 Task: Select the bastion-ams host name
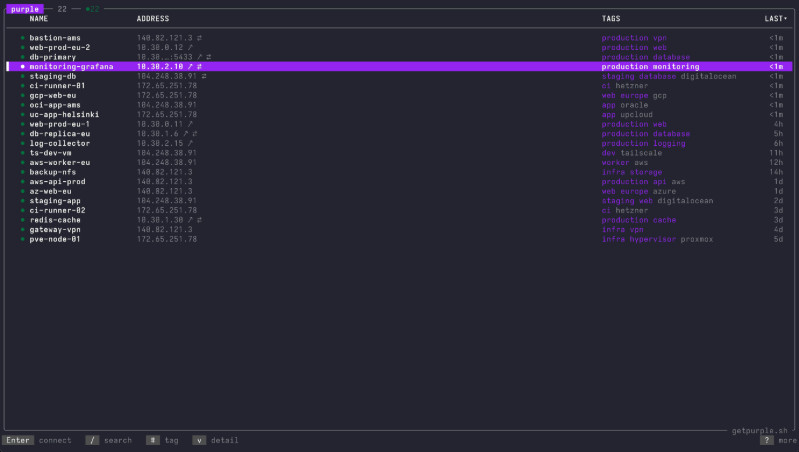click(55, 38)
